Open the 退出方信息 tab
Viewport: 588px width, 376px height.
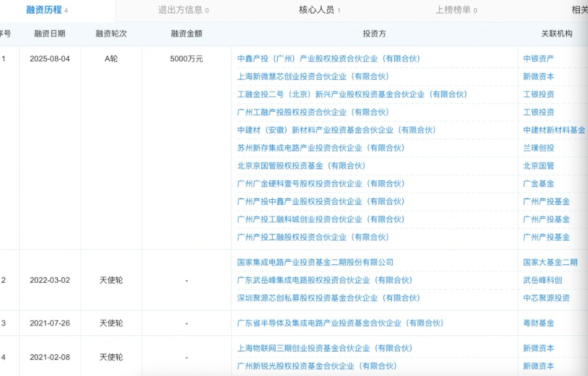click(x=183, y=10)
